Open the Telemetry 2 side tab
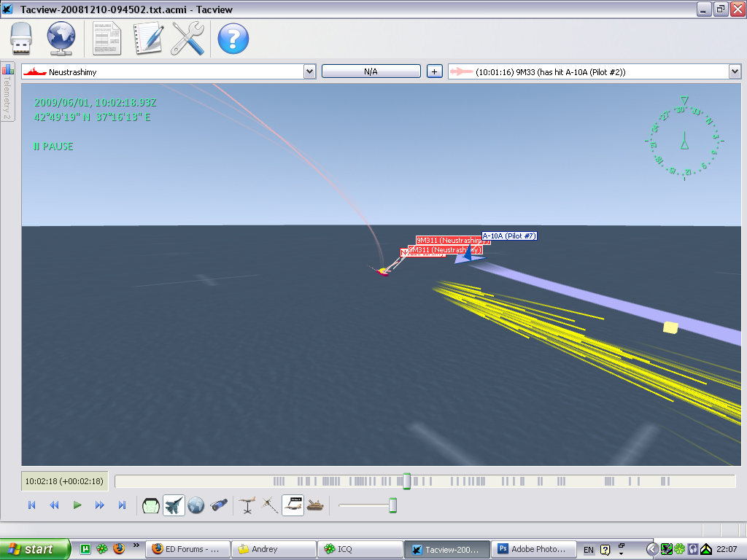Screen dimensions: 747x560 pos(7,92)
